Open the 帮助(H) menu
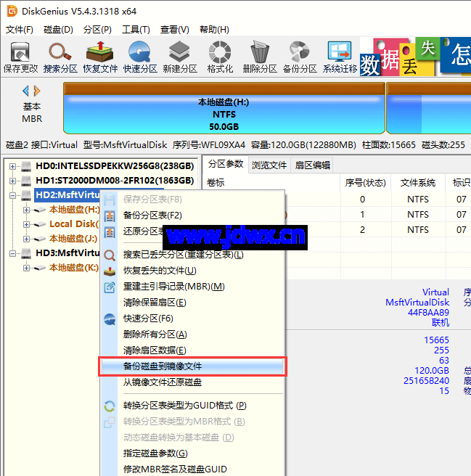Screen dimensions: 471x476 coord(214,30)
